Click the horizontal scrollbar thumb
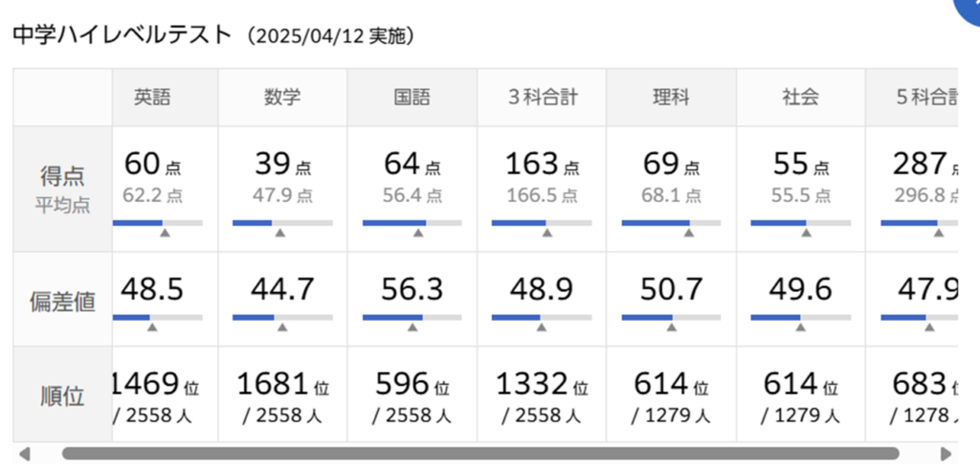This screenshot has width=980, height=469. (479, 454)
